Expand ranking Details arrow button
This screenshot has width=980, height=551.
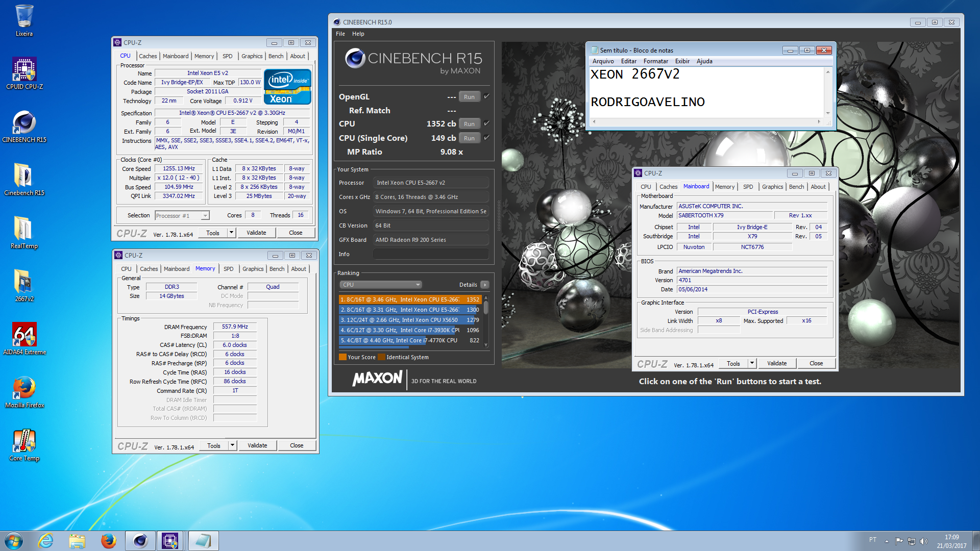(485, 285)
